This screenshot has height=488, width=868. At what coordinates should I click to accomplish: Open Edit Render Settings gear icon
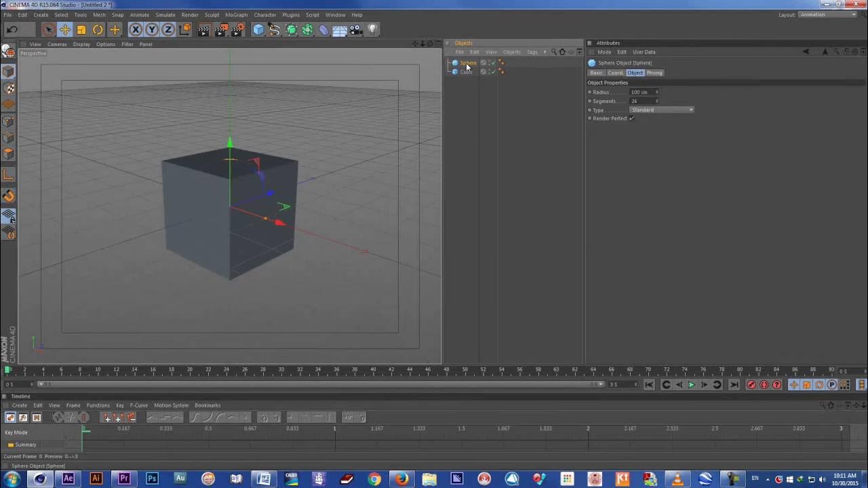click(237, 29)
